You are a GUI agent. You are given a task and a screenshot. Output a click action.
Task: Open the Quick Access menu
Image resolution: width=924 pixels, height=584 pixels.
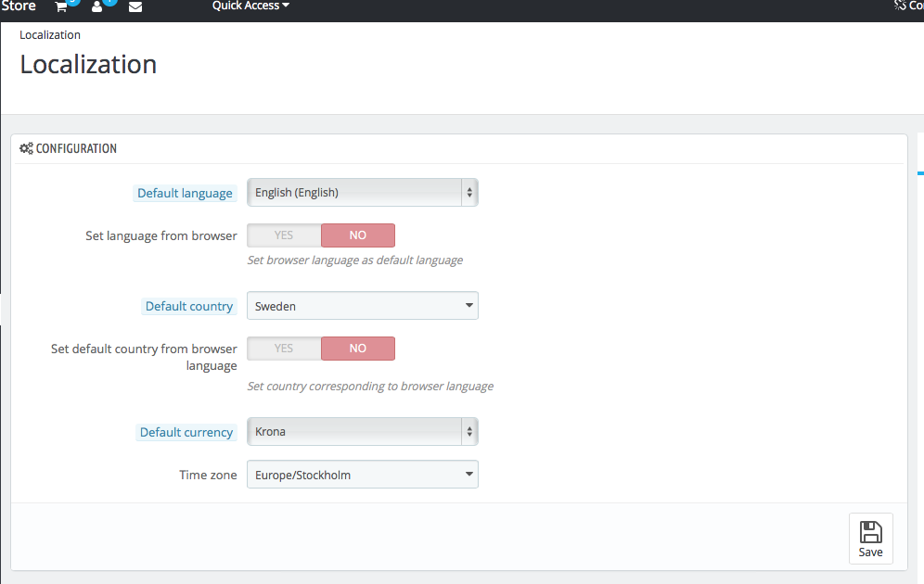(250, 6)
